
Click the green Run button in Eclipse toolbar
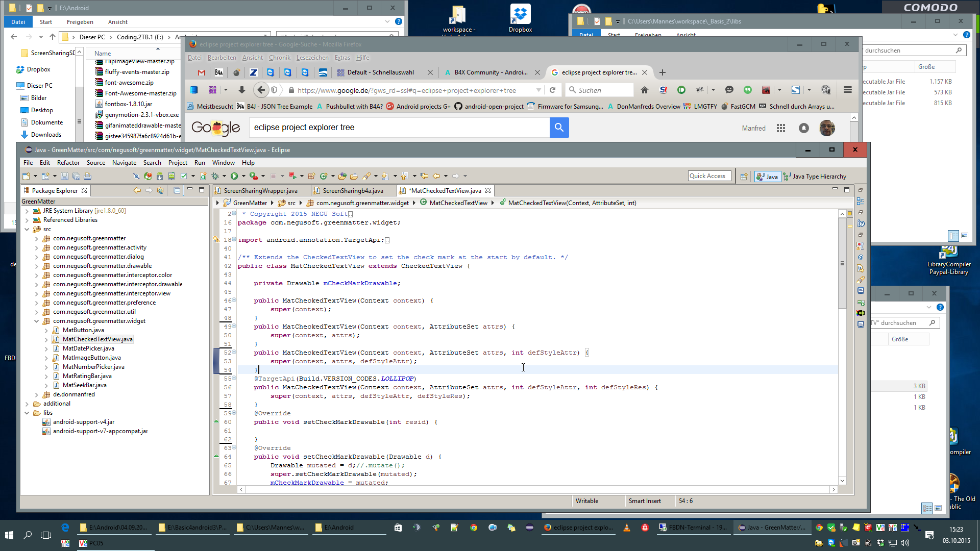coord(234,176)
